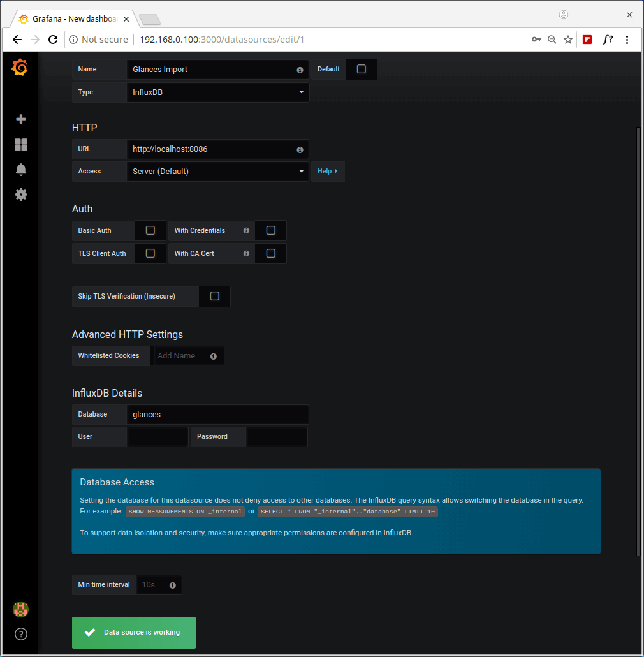The height and width of the screenshot is (657, 644).
Task: Toggle Skip TLS Verification checkbox
Action: coord(215,296)
